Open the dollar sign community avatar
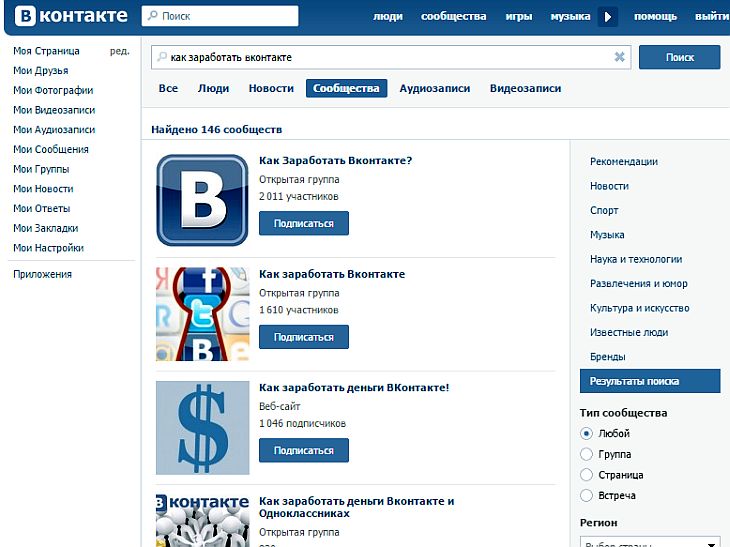 tap(203, 427)
